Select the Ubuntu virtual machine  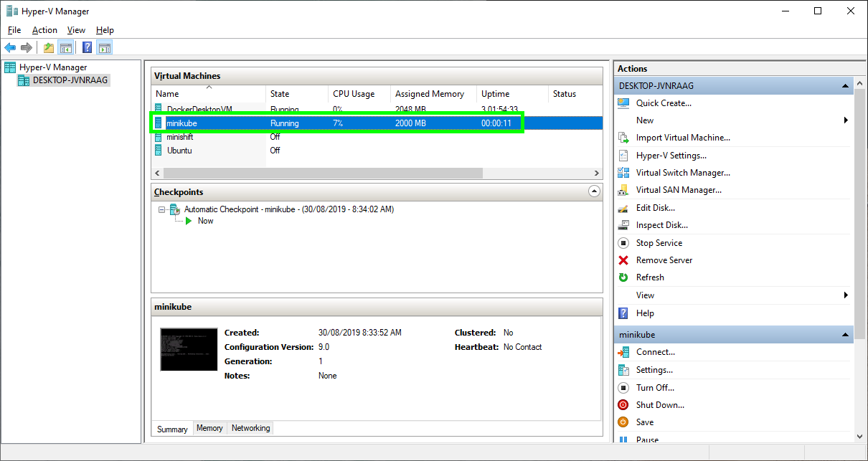click(179, 151)
